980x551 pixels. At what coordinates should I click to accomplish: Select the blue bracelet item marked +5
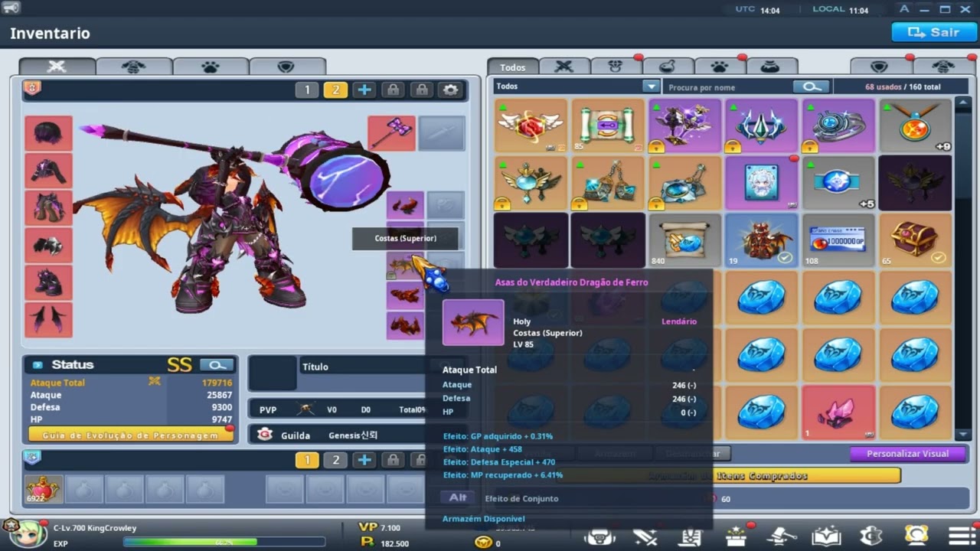[838, 184]
